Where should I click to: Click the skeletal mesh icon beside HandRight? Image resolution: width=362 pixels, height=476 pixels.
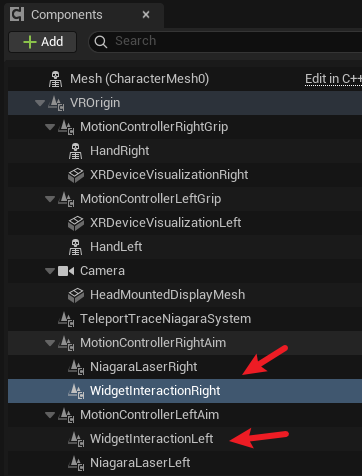click(x=75, y=151)
